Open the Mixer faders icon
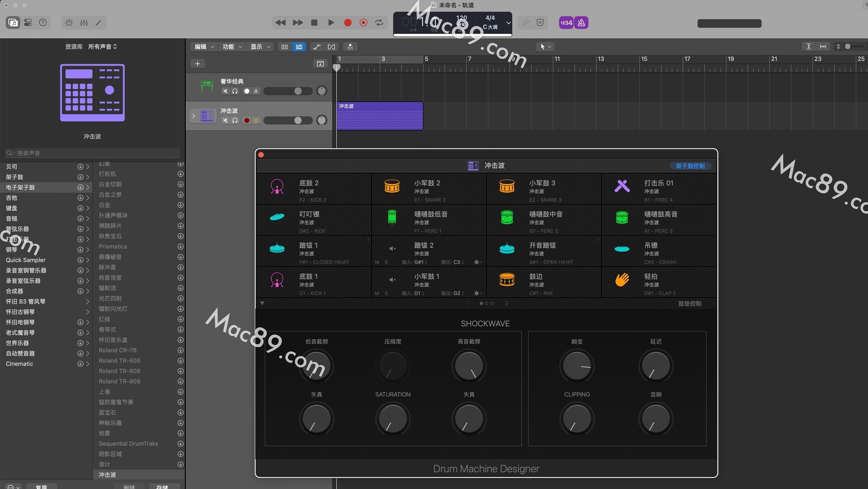This screenshot has height=489, width=868. [84, 23]
